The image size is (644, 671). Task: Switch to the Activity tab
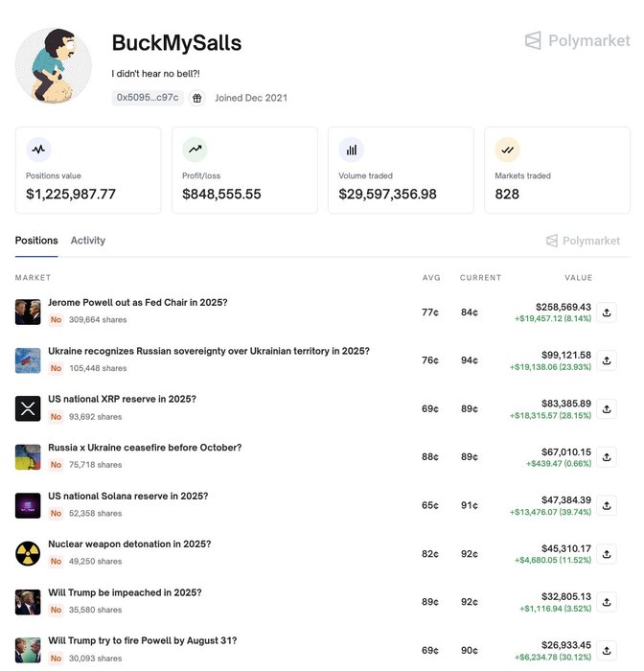pos(88,241)
